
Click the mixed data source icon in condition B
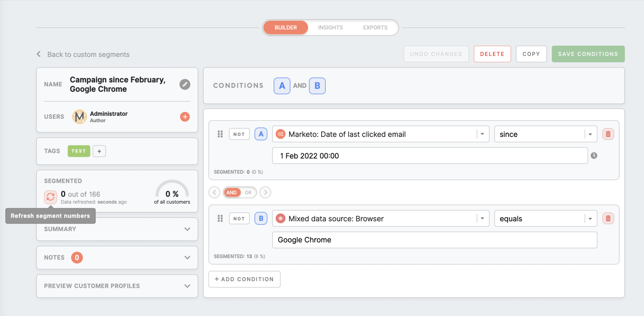[281, 219]
